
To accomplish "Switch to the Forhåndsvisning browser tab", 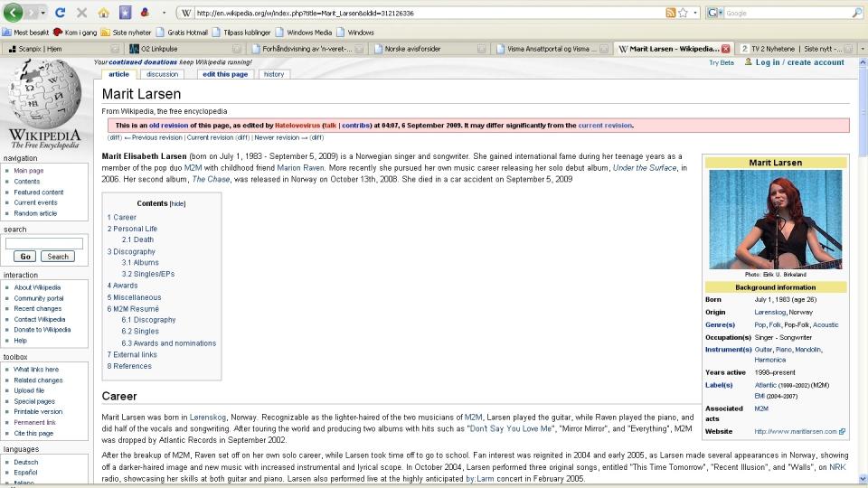I will click(307, 49).
